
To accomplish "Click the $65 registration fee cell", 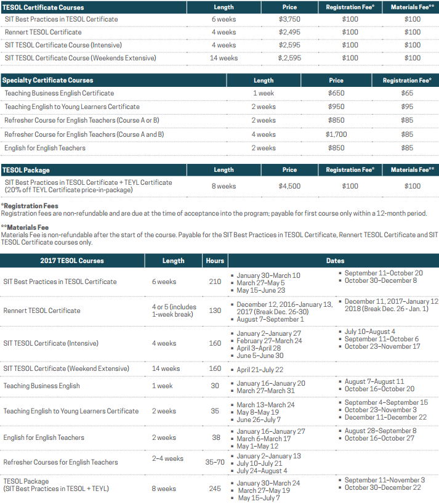I will (407, 93).
